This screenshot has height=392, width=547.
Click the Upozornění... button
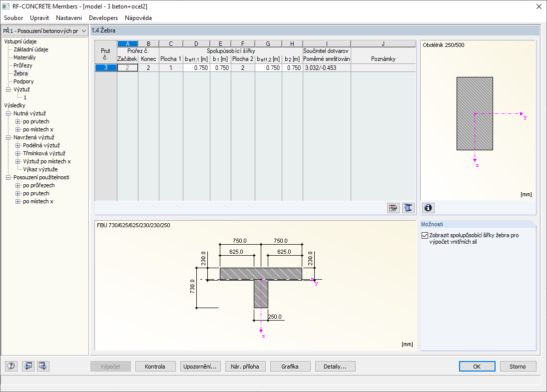point(200,366)
